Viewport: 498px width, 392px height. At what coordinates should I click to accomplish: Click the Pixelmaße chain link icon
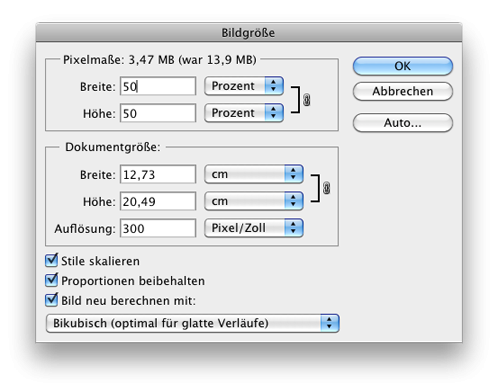tap(307, 100)
